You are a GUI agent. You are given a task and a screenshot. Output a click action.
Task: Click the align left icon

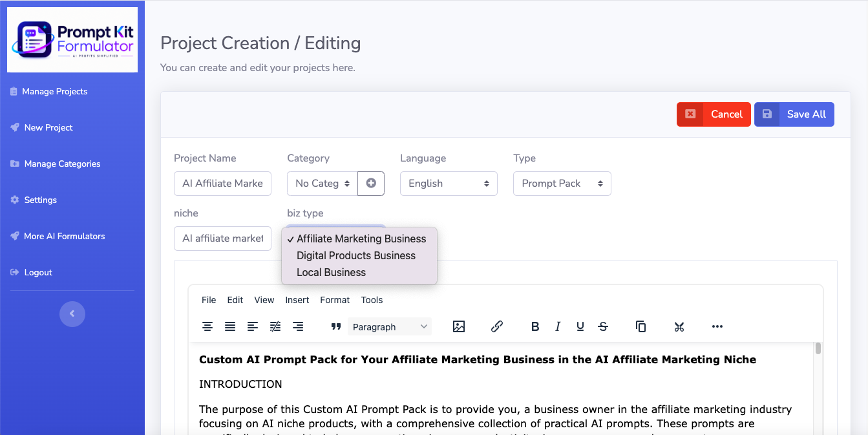(253, 326)
